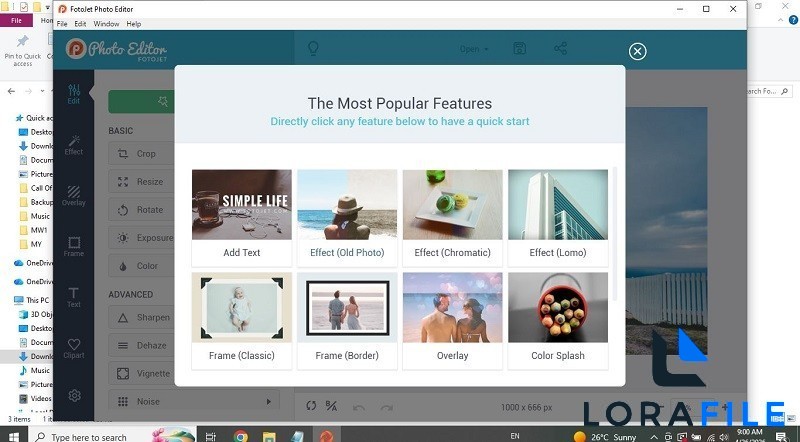Open the Help menu

point(134,24)
